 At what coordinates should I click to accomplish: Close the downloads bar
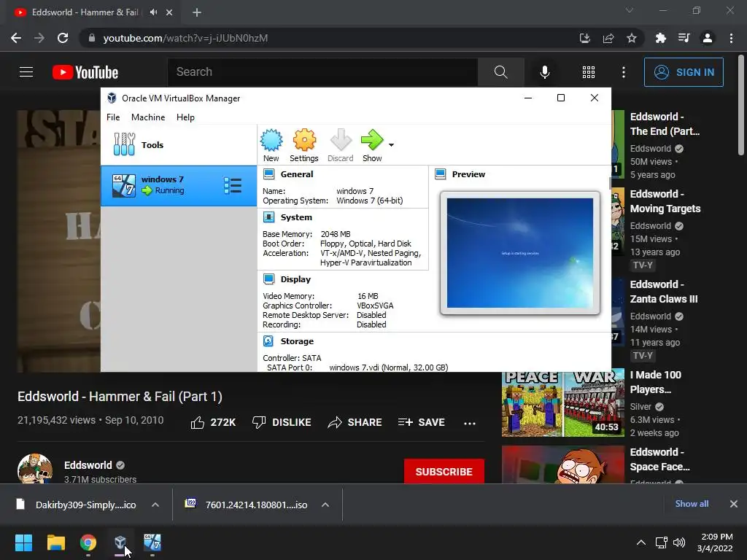[x=734, y=504]
